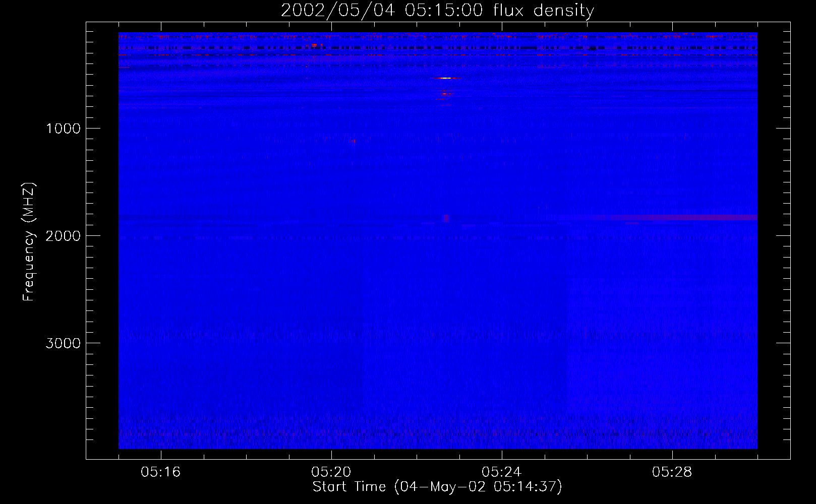Click the '1000' frequency tick label

tap(63, 129)
